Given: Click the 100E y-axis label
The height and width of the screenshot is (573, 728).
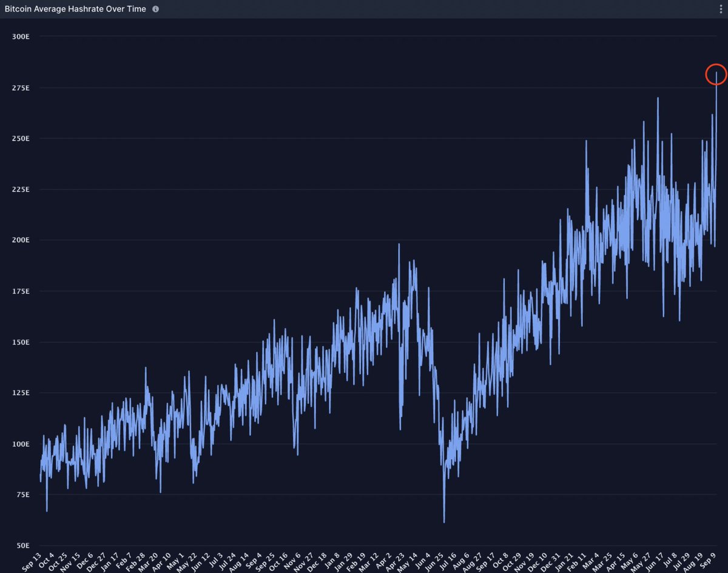Looking at the screenshot, I should 21,444.
